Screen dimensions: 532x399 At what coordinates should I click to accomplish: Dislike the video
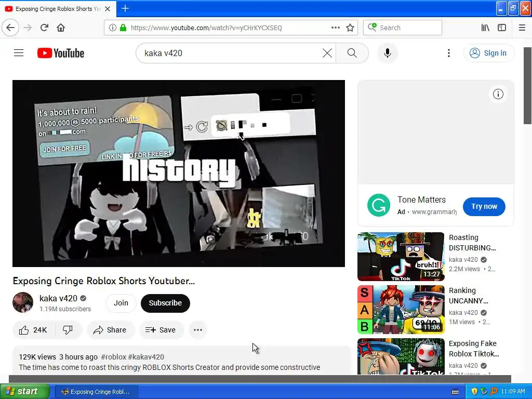(x=68, y=330)
